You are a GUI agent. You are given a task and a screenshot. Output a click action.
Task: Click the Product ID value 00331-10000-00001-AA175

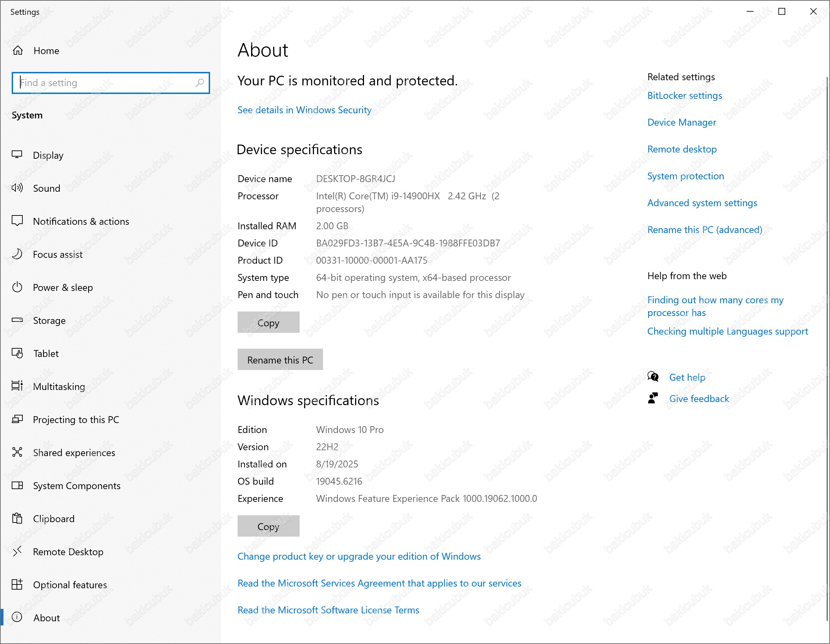pyautogui.click(x=371, y=261)
